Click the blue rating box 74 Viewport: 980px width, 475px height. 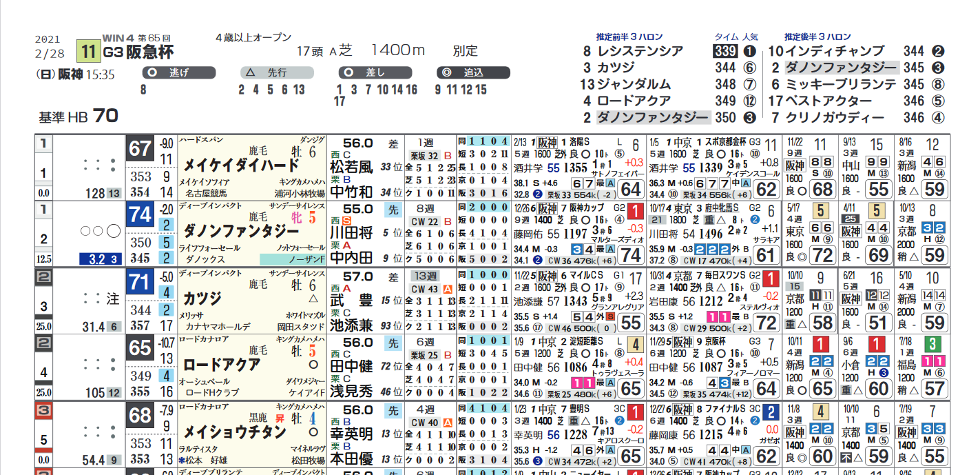140,215
